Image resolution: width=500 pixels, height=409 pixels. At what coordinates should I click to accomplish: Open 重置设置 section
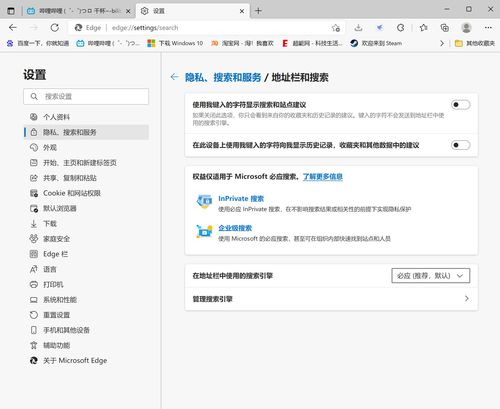point(86,315)
